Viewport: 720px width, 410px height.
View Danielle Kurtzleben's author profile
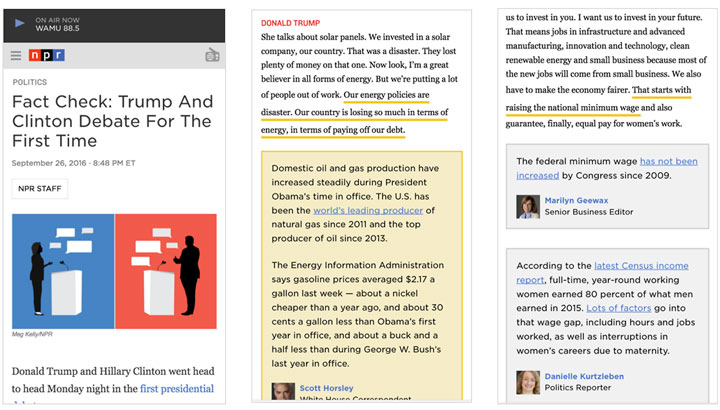coord(584,376)
